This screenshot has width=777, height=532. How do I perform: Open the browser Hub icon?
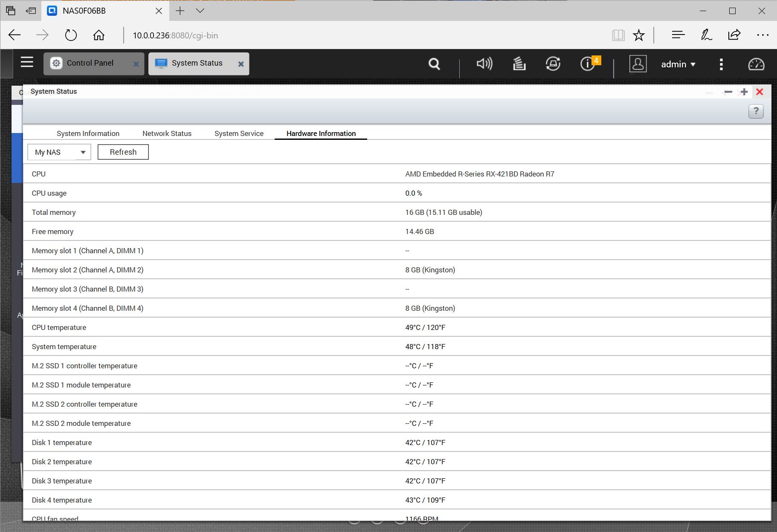tap(678, 35)
